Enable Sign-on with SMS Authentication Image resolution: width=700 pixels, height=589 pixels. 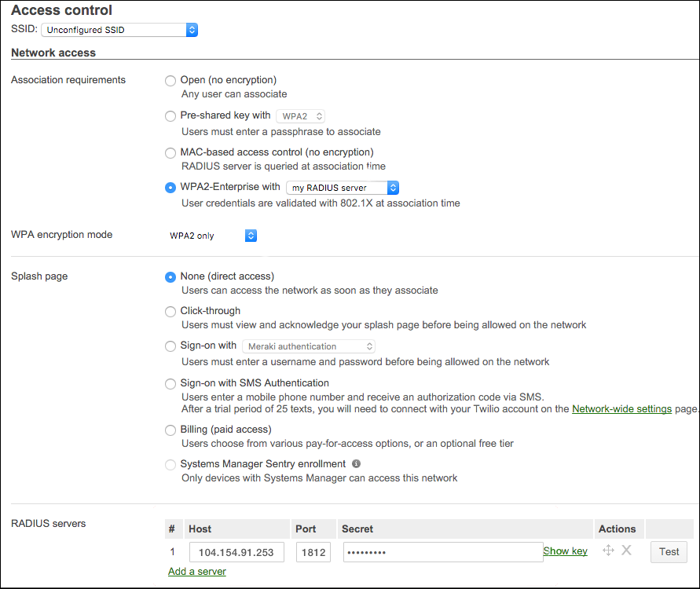click(170, 383)
